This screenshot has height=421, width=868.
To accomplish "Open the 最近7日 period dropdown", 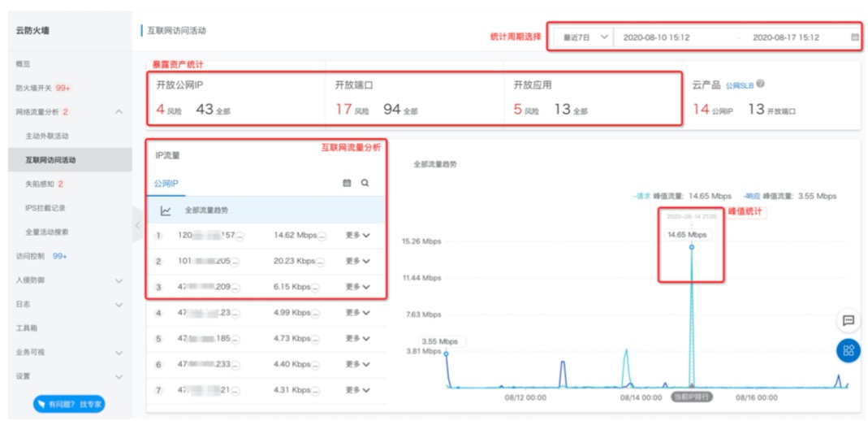I will (583, 37).
